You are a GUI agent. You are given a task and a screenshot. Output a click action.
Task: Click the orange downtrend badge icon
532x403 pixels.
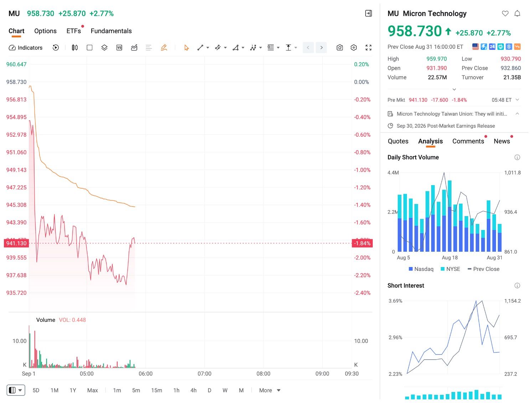(517, 47)
